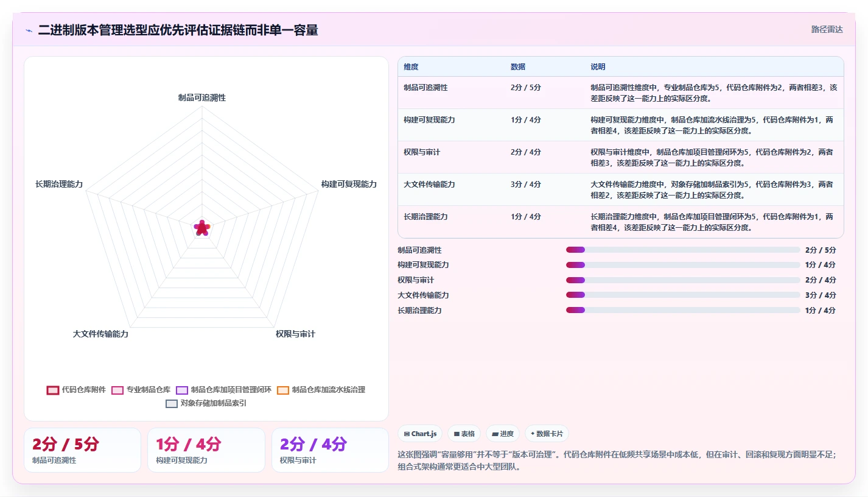Screen dimensions: 868x497
Task: Click the lightning icon beside the title
Action: pyautogui.click(x=29, y=30)
